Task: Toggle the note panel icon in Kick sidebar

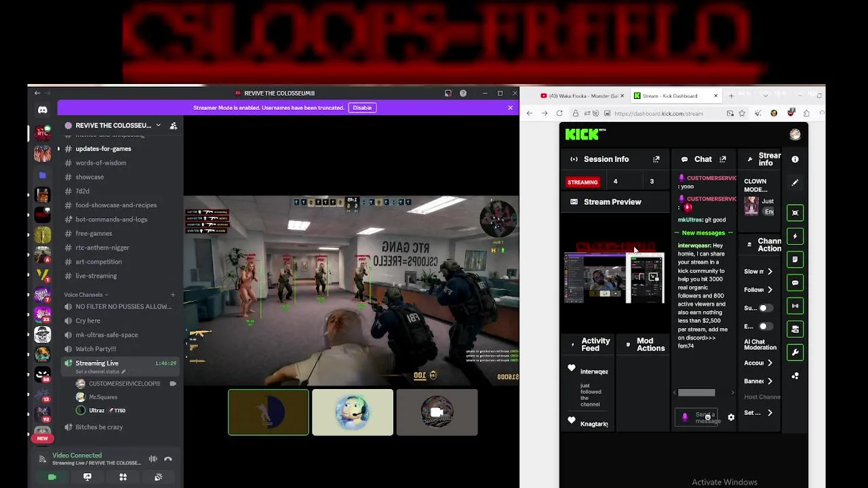Action: pos(795,260)
